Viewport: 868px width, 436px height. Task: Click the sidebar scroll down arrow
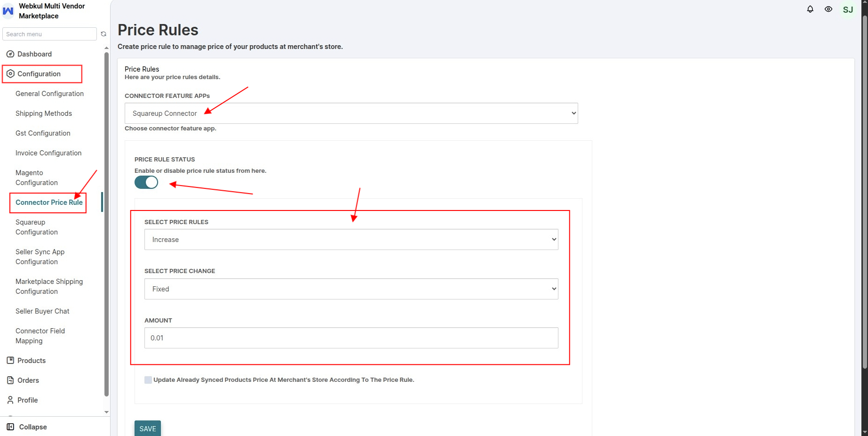[x=106, y=412]
